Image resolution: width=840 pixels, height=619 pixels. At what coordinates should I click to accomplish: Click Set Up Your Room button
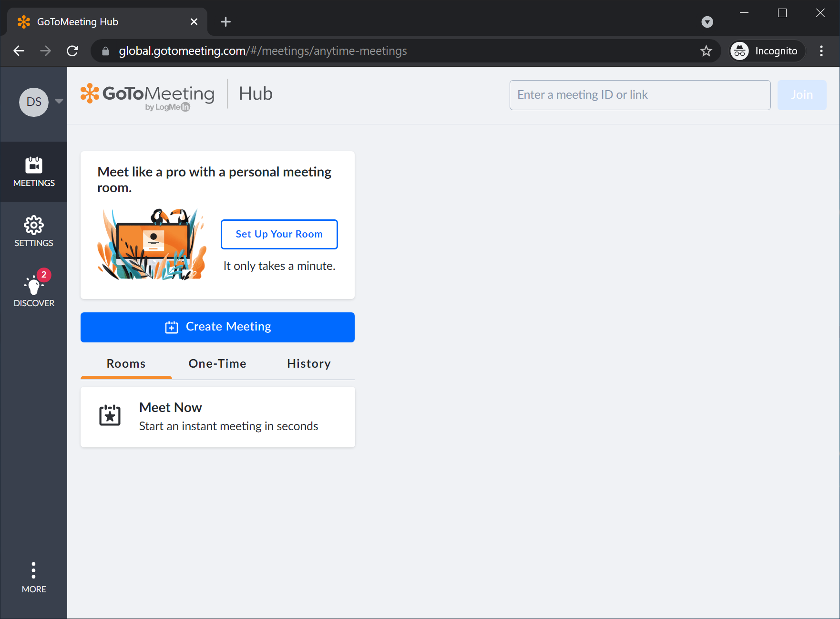279,234
